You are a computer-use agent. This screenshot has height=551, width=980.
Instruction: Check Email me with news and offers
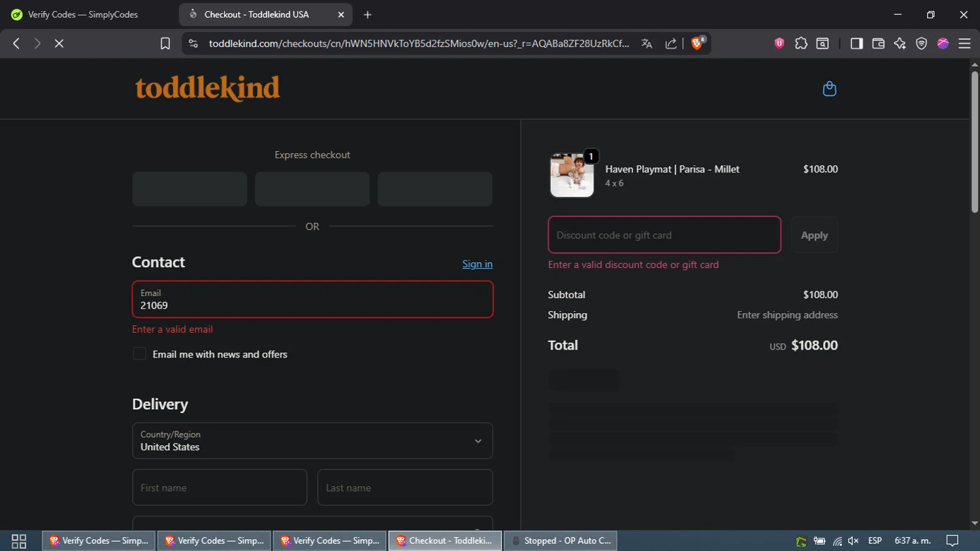[x=139, y=354]
